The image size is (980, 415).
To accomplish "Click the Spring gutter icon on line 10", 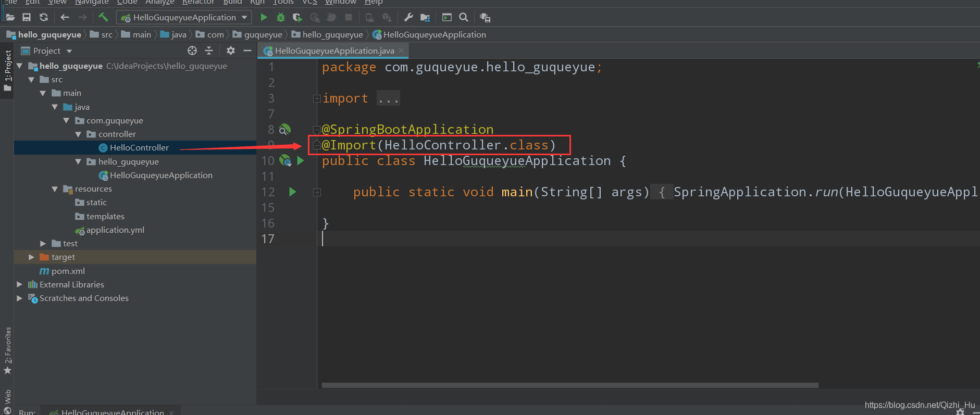I will pyautogui.click(x=286, y=160).
